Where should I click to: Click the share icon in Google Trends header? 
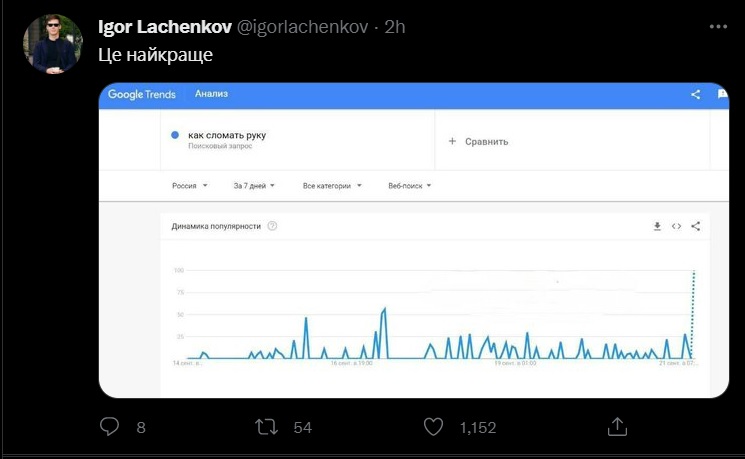696,95
